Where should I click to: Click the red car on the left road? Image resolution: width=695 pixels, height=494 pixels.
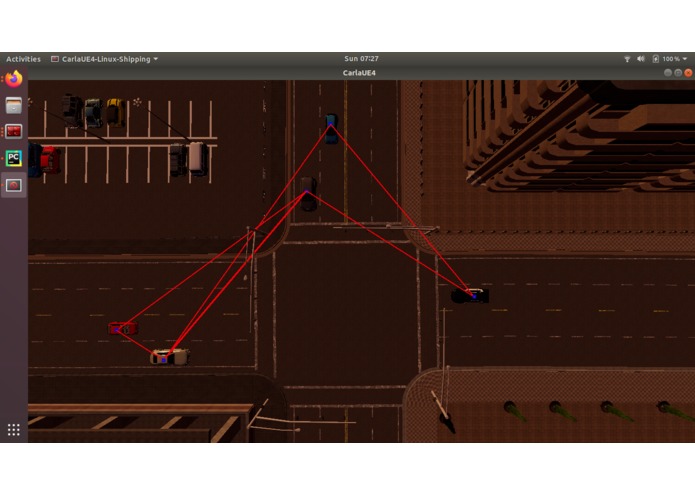click(123, 328)
